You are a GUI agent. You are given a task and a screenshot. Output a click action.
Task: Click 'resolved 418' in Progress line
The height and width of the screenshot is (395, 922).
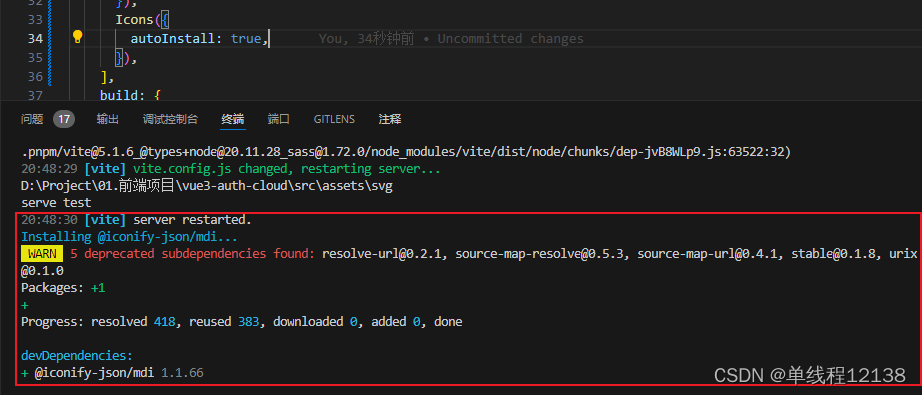134,322
